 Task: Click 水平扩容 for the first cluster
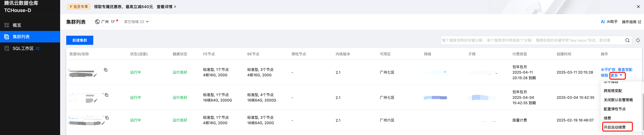[608, 70]
